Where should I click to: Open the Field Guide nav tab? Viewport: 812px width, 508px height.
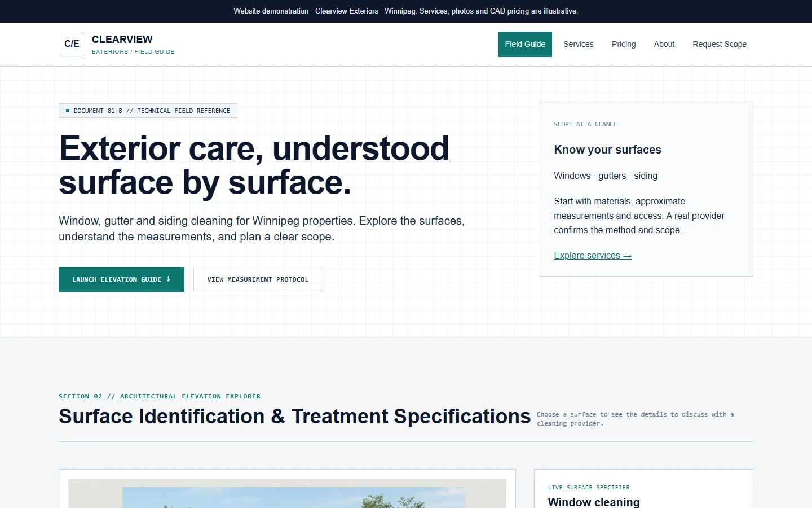point(525,44)
